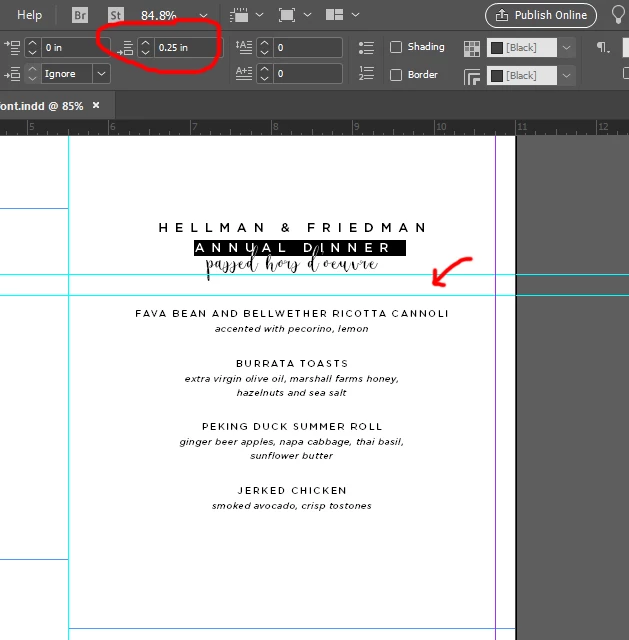Click the first-line indent icon
Image resolution: width=629 pixels, height=640 pixels.
(12, 47)
